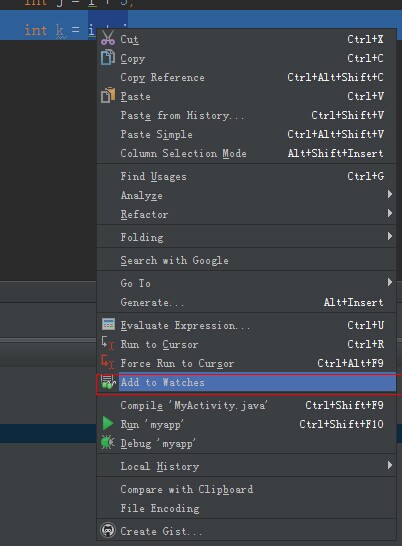This screenshot has height=546, width=402.
Task: Choose Run 'myapp' entry
Action: point(246,424)
